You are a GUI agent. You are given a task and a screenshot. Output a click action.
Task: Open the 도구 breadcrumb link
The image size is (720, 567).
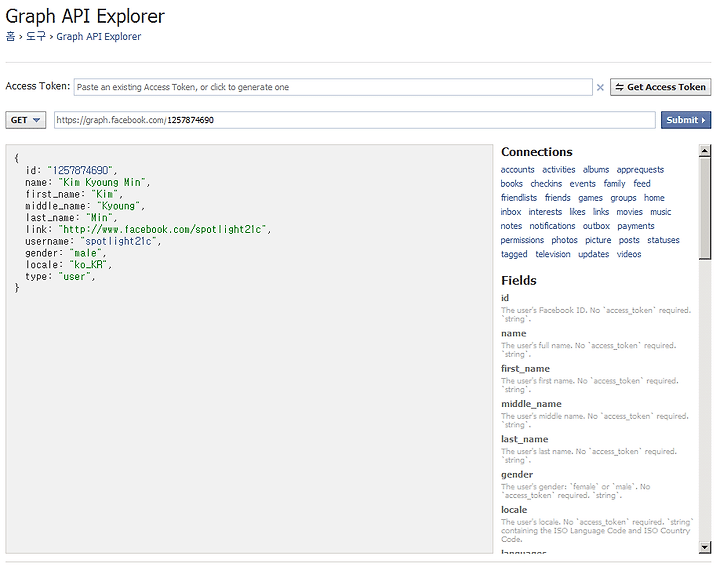(35, 36)
